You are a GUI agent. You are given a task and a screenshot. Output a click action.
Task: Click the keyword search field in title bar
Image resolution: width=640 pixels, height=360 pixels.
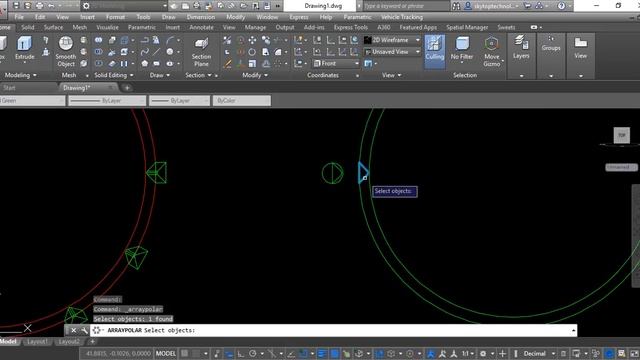[x=406, y=6]
